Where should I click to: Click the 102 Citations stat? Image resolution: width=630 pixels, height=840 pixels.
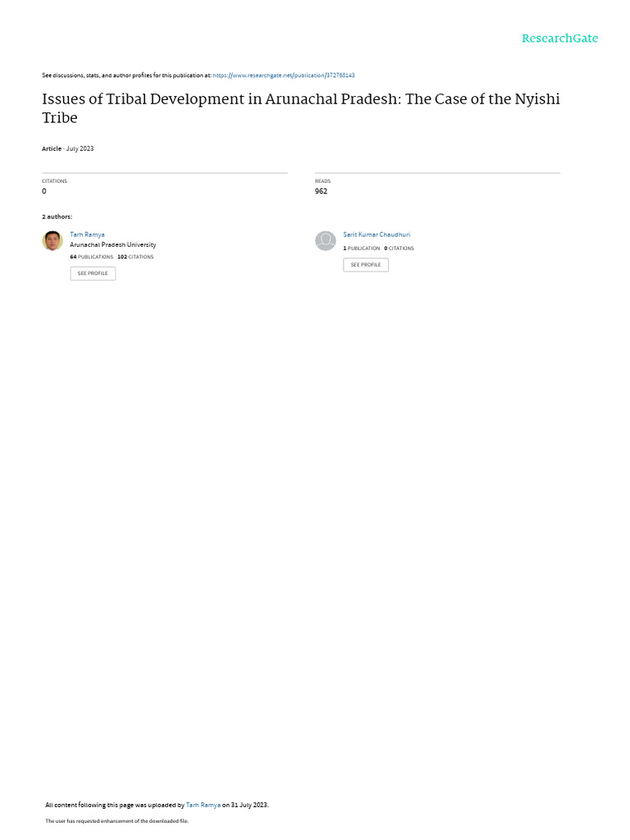(135, 257)
